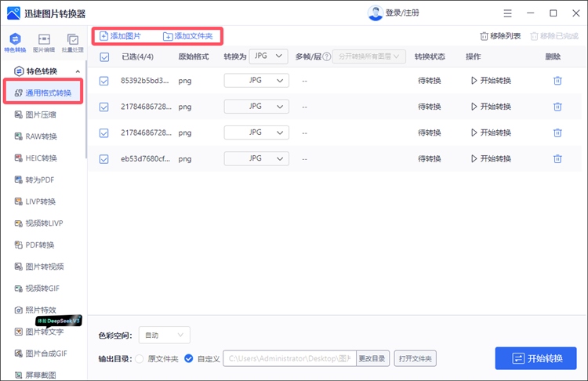Delete the eb53d7680cf file with trash icon

click(557, 159)
